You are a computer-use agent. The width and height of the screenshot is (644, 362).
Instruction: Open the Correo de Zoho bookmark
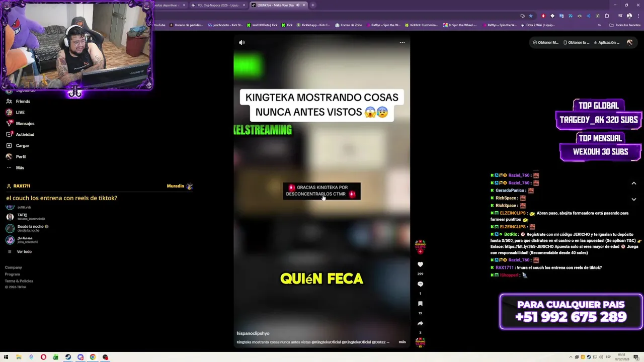[348, 25]
